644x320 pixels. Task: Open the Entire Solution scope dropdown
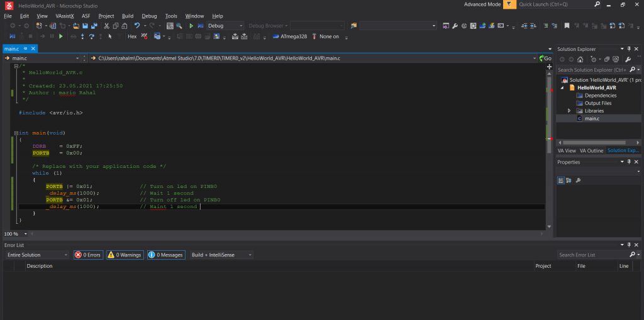[37, 255]
